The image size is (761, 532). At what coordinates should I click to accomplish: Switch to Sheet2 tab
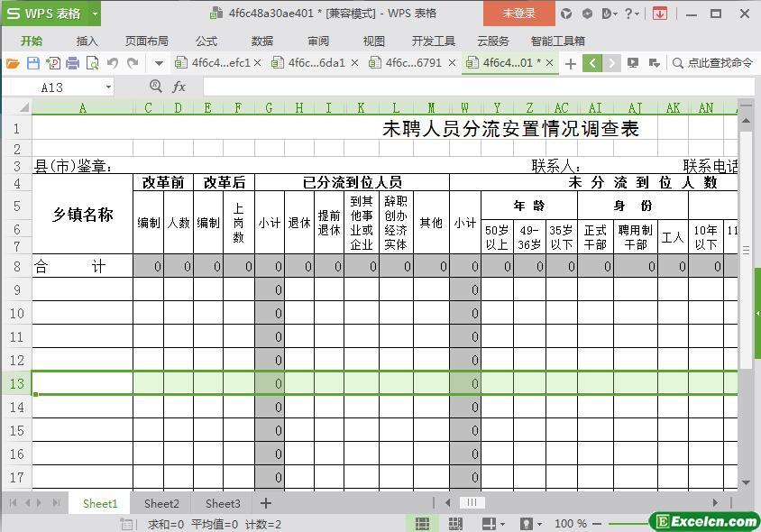pyautogui.click(x=161, y=503)
